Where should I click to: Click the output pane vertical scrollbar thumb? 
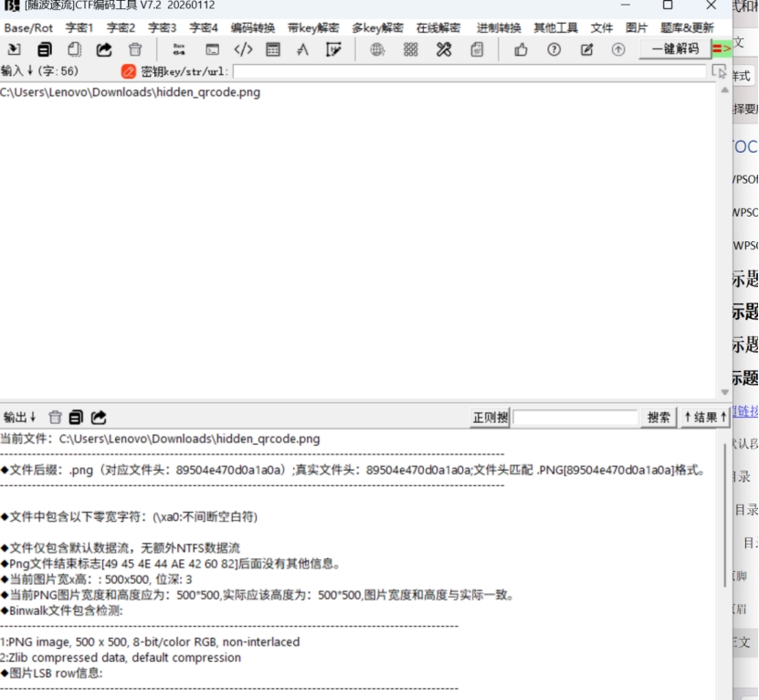click(x=724, y=514)
